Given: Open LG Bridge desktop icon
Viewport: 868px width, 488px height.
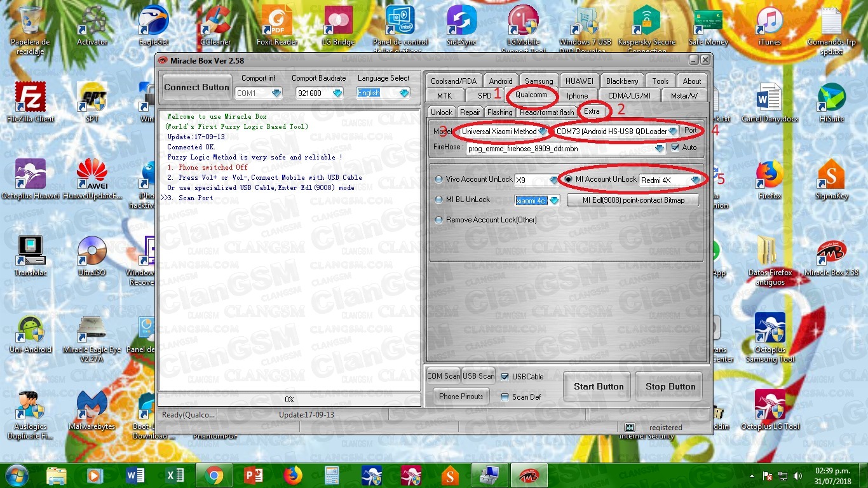Looking at the screenshot, I should pos(339,25).
